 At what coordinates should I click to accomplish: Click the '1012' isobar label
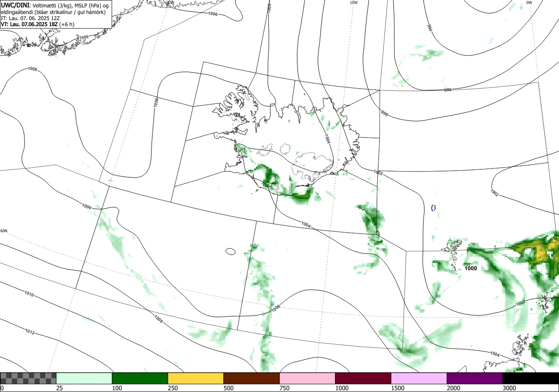pyautogui.click(x=29, y=332)
